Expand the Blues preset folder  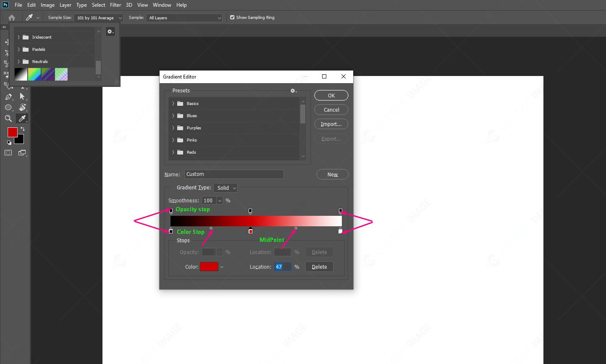point(173,115)
